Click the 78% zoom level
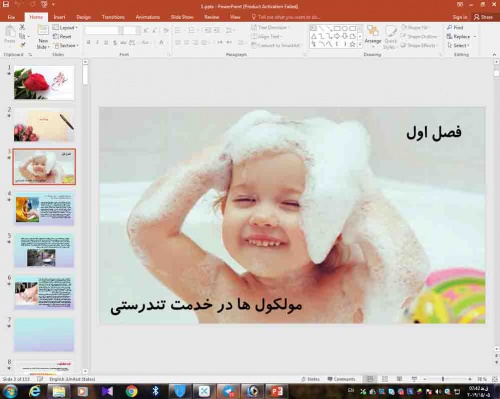 pyautogui.click(x=482, y=379)
